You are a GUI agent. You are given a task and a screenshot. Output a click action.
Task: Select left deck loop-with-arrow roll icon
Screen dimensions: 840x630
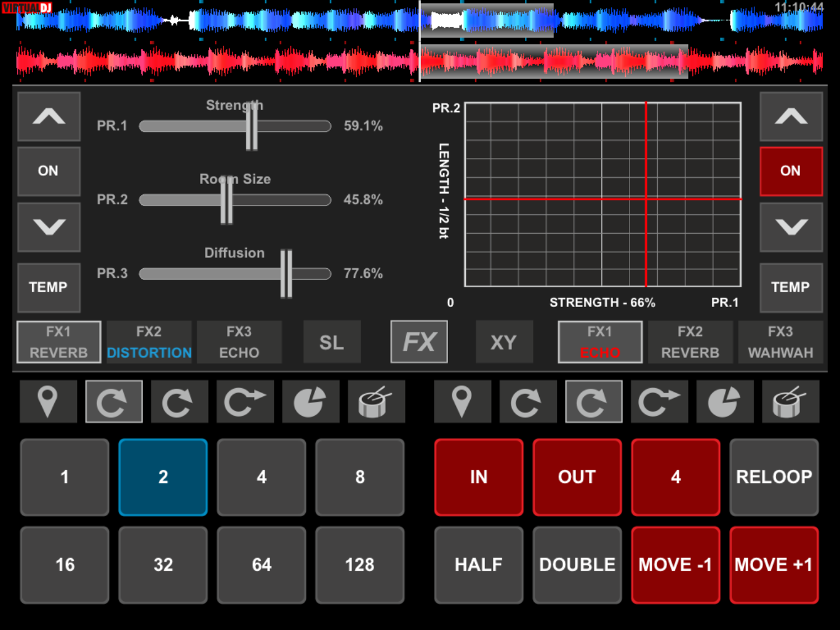coord(245,402)
